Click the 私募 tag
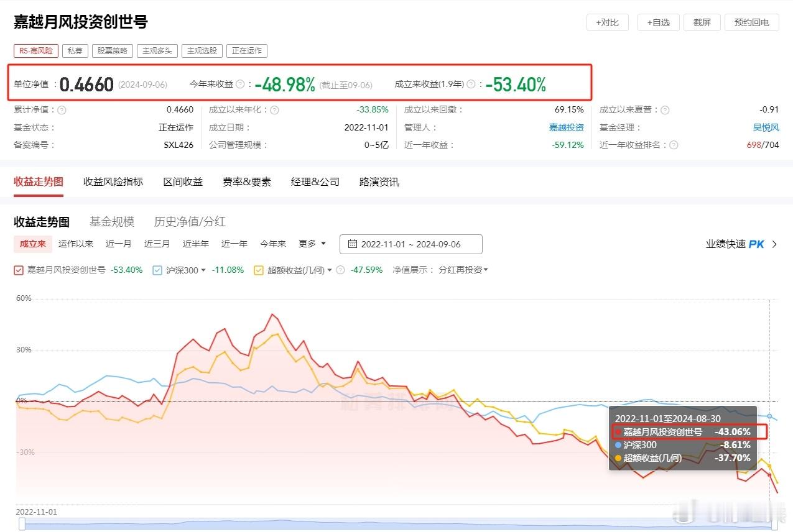 [75, 51]
